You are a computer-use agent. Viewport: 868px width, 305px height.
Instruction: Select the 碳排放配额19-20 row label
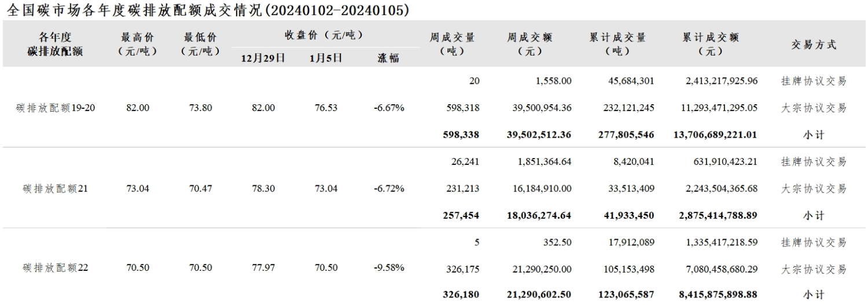point(56,108)
